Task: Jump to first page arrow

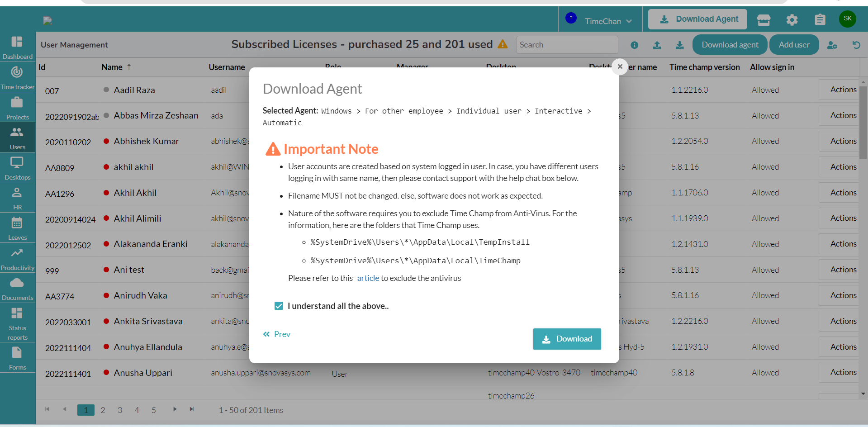Action: pyautogui.click(x=47, y=409)
